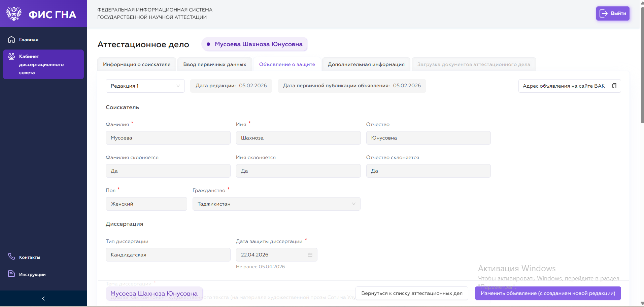Click the dissertation council people icon
The height and width of the screenshot is (307, 644).
11,56
